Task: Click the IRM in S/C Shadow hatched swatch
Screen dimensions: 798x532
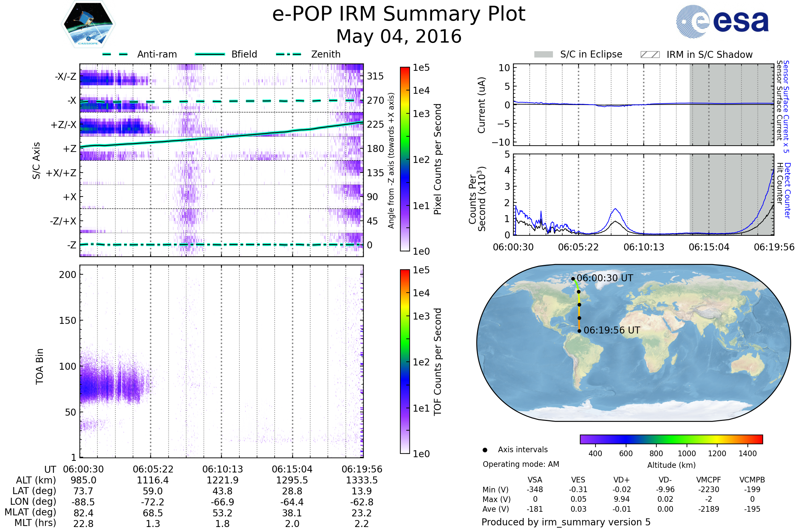Action: [650, 55]
